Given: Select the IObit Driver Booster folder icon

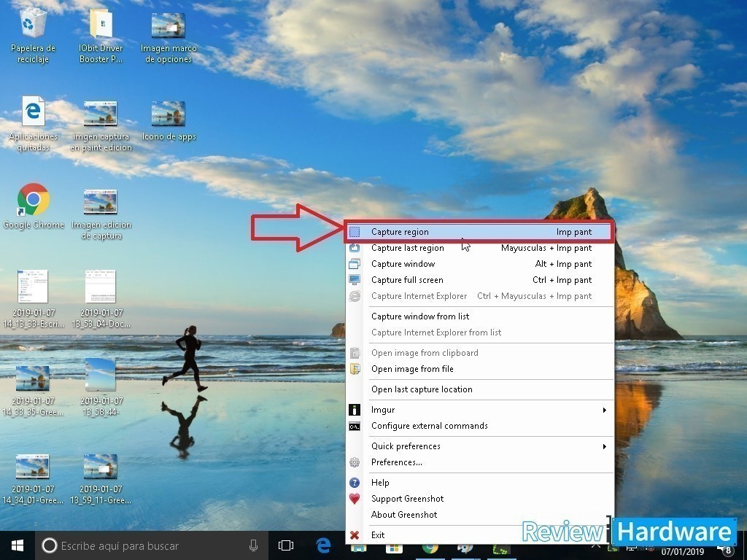Looking at the screenshot, I should point(101,36).
